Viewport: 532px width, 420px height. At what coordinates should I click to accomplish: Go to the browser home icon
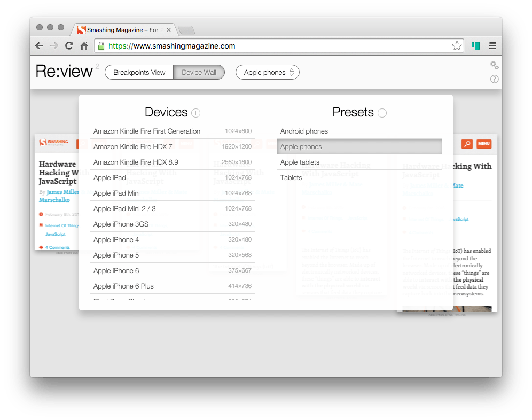tap(84, 46)
